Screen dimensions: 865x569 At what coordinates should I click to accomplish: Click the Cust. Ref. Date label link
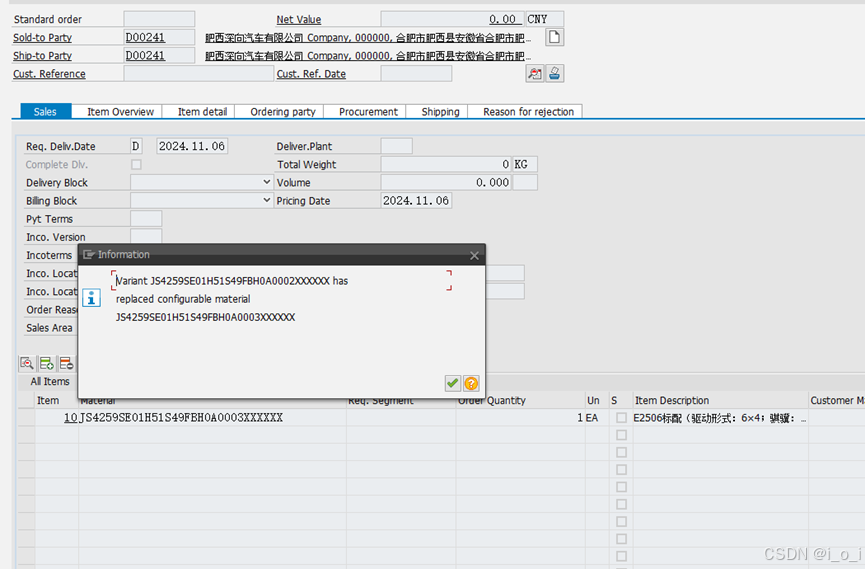click(311, 74)
